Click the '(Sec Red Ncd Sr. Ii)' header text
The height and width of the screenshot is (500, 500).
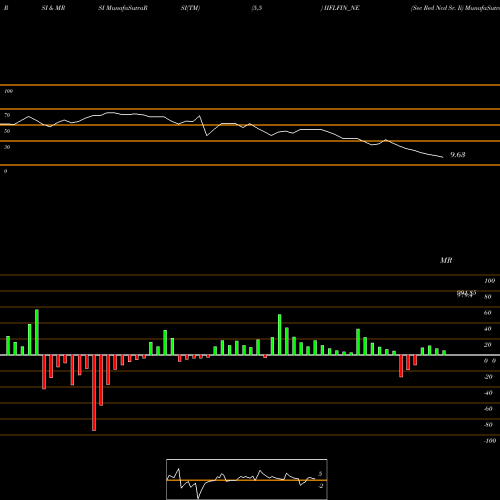437,8
